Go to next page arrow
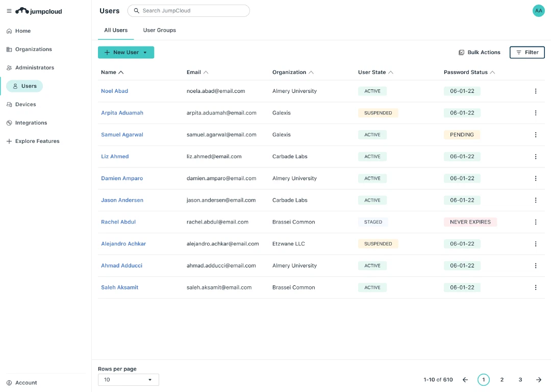The height and width of the screenshot is (392, 551). coord(538,380)
